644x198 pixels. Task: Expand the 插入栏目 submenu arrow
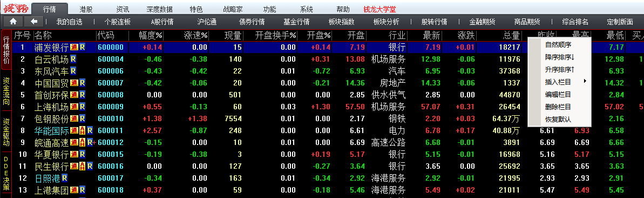point(585,81)
